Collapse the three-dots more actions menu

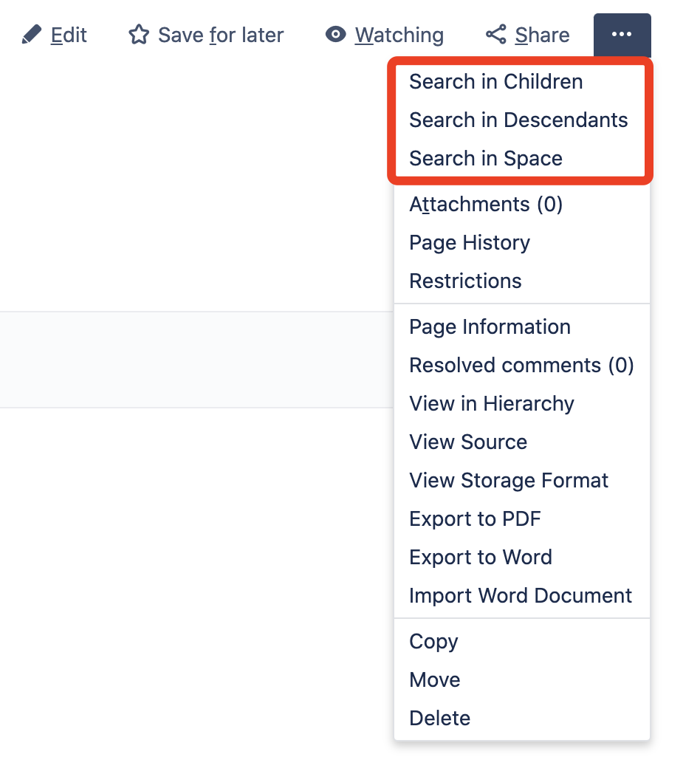(622, 35)
